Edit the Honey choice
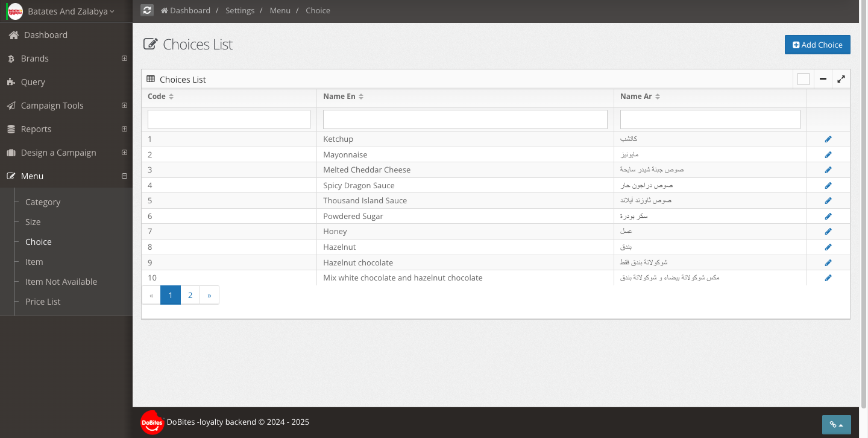This screenshot has width=868, height=438. (x=828, y=232)
